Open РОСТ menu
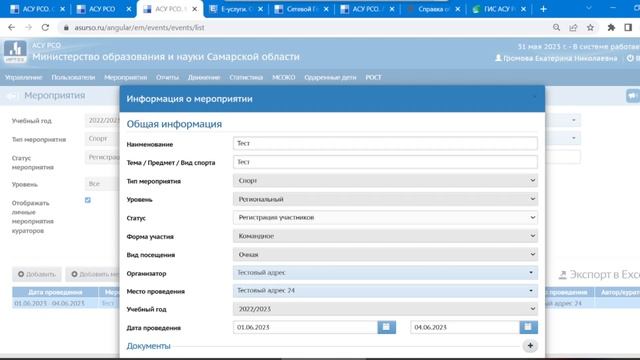This screenshot has width=640, height=360. click(373, 77)
